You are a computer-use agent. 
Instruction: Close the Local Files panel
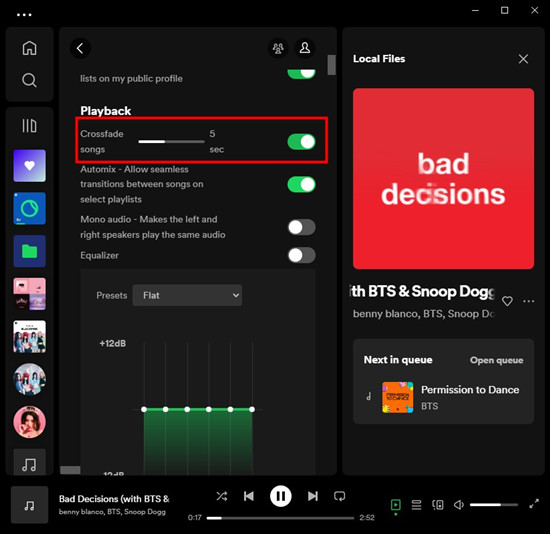point(523,59)
